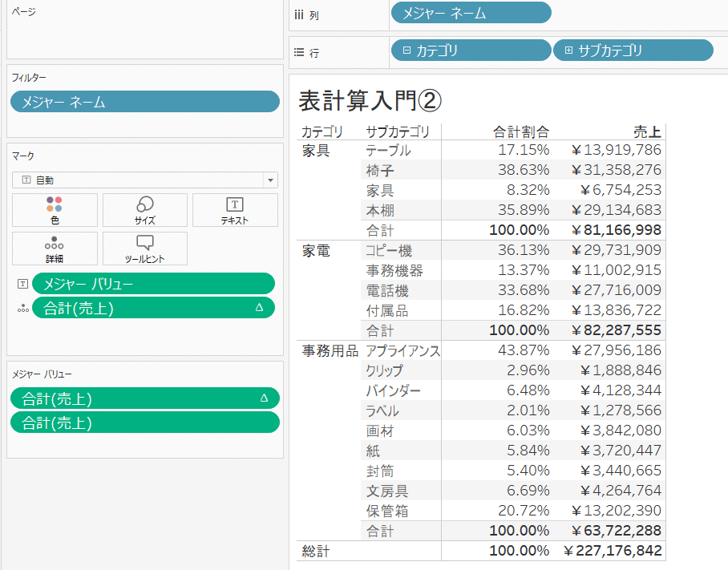Click the 売上 column header
This screenshot has width=728, height=570.
click(x=647, y=131)
